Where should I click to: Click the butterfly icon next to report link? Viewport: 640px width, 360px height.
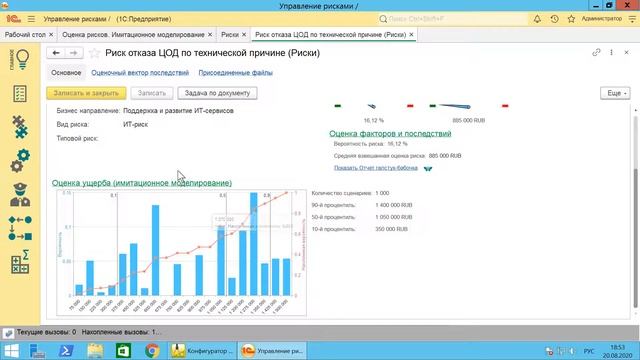(428, 168)
